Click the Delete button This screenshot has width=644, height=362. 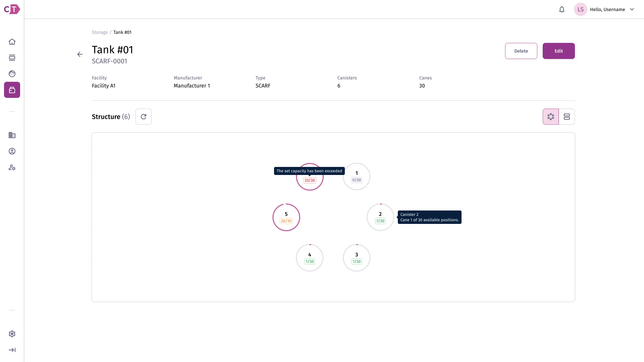521,51
